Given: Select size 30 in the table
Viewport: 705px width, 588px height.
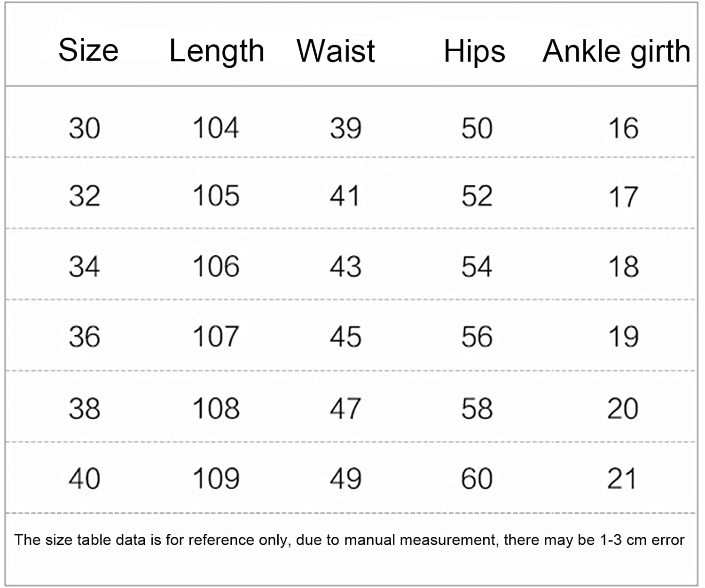Looking at the screenshot, I should click(85, 128).
